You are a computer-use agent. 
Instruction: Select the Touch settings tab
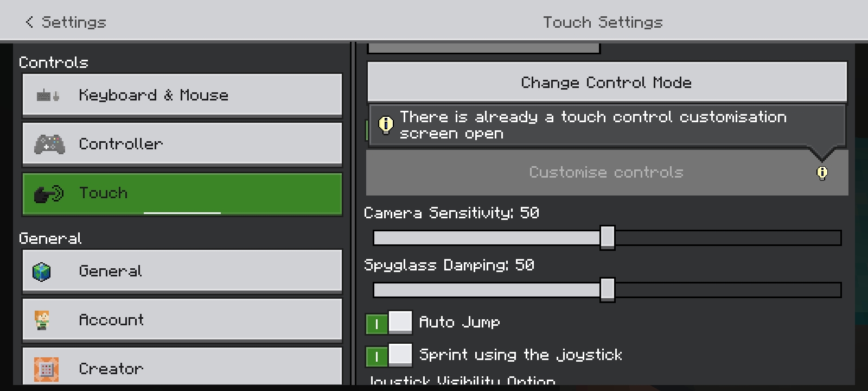tap(182, 194)
